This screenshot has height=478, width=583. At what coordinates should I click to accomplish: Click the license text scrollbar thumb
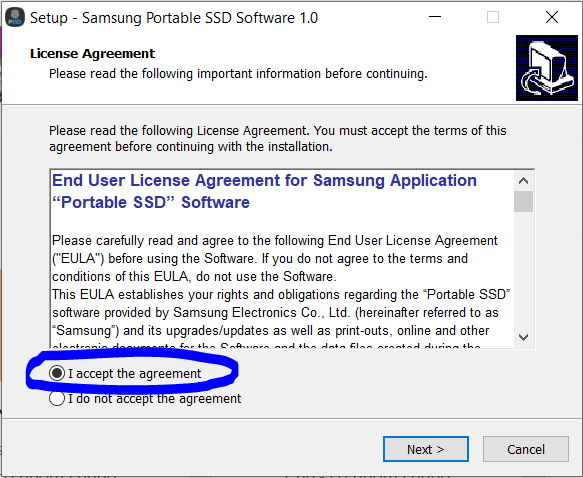point(523,201)
